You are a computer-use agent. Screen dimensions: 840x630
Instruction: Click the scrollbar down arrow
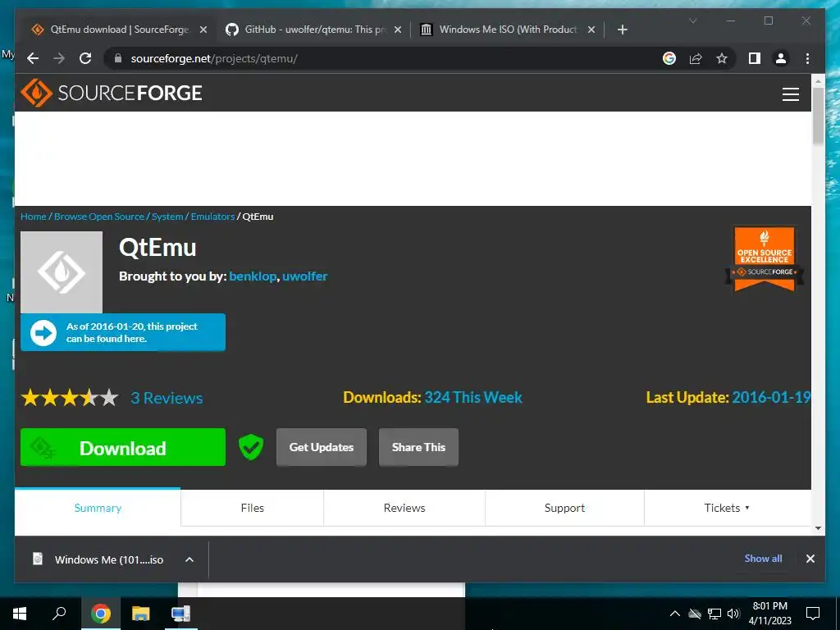pyautogui.click(x=818, y=528)
